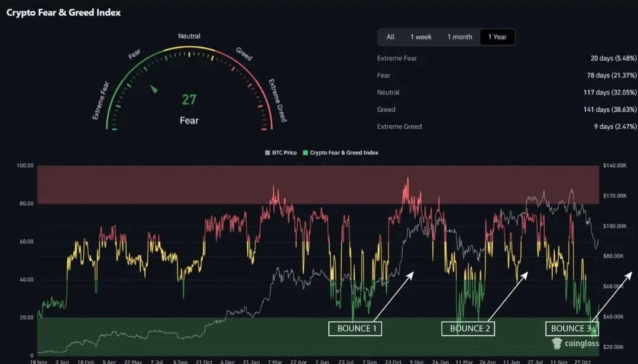Screen dimensions: 638x364
Task: Click the $40.00K right axis label
Action: pyautogui.click(x=613, y=317)
